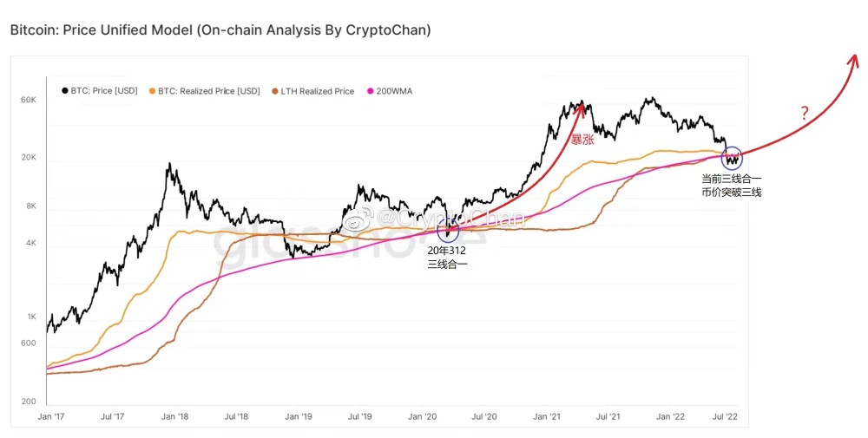Screen dimensions: 868x438
Task: Click the brown LTH Realized Price dot
Action: (274, 91)
